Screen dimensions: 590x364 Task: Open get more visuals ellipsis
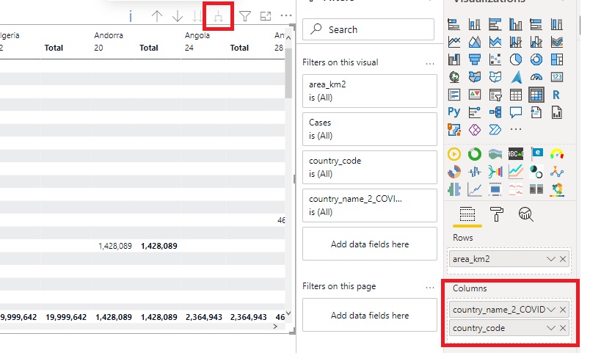click(x=516, y=129)
